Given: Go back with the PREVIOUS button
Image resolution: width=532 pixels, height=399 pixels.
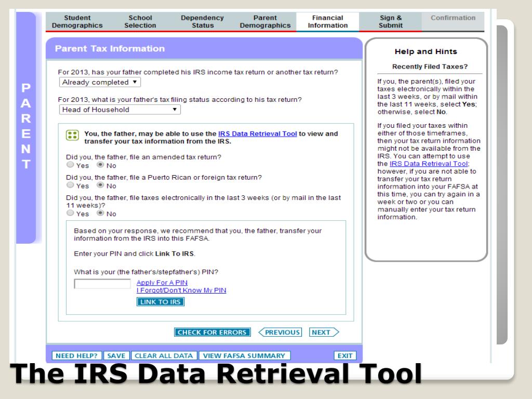Looking at the screenshot, I should (280, 332).
